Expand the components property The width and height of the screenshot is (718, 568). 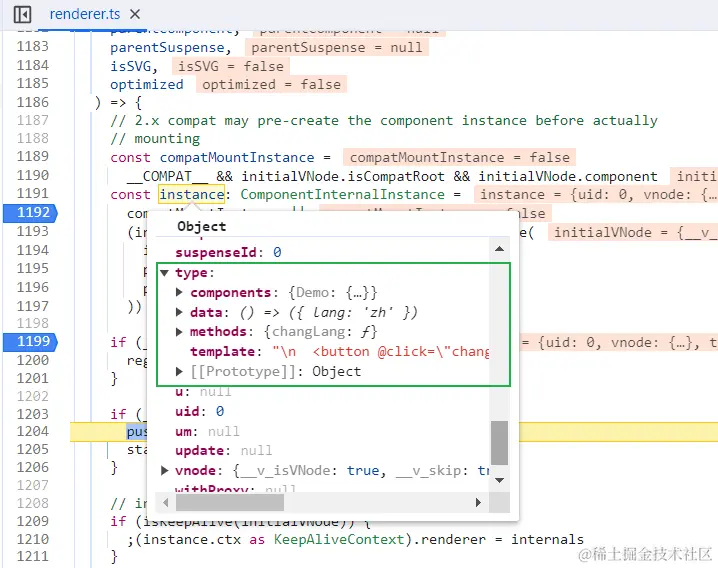[180, 292]
